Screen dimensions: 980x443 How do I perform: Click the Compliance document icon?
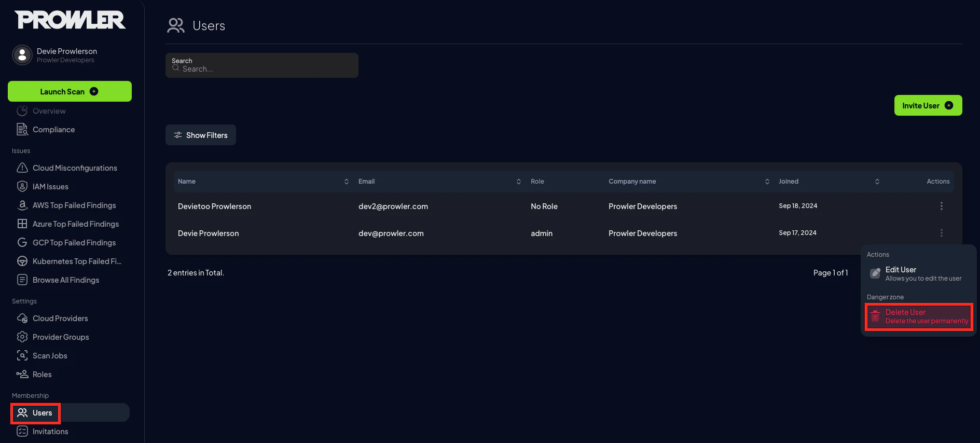pos(22,130)
